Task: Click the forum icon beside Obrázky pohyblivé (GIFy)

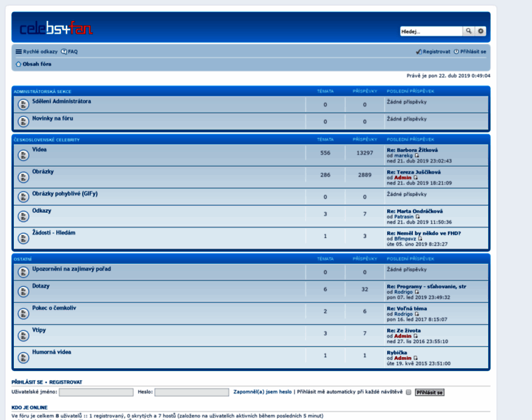Action: 23,197
